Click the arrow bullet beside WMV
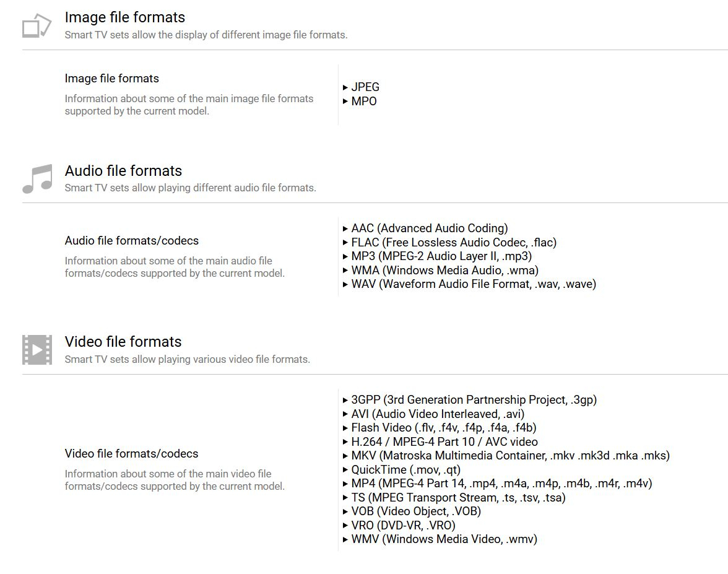This screenshot has width=728, height=574. [345, 539]
